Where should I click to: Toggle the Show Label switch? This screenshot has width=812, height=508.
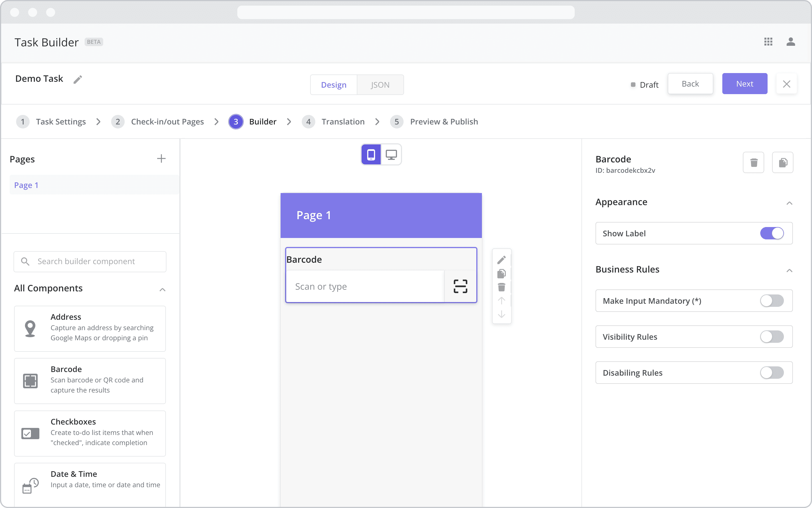coord(772,233)
